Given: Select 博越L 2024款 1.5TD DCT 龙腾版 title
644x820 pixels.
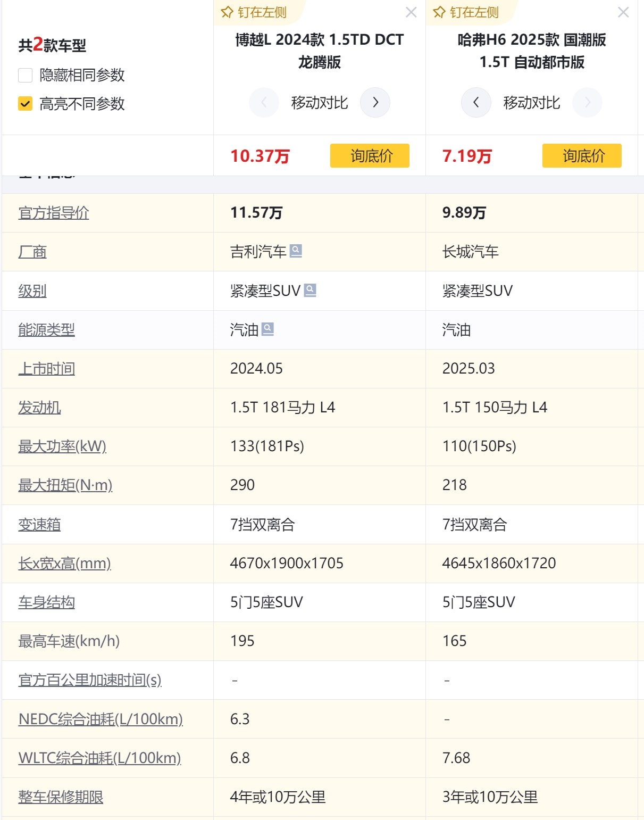Looking at the screenshot, I should 320,51.
